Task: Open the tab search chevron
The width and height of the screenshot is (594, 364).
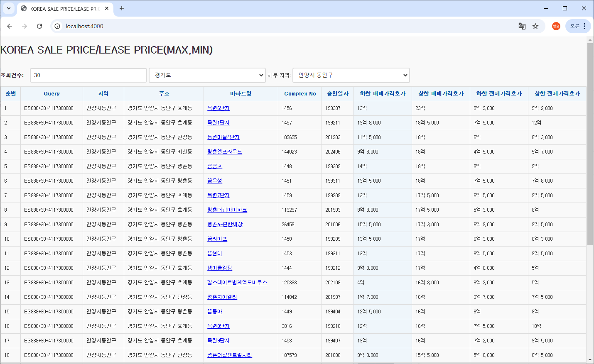Action: (9, 8)
